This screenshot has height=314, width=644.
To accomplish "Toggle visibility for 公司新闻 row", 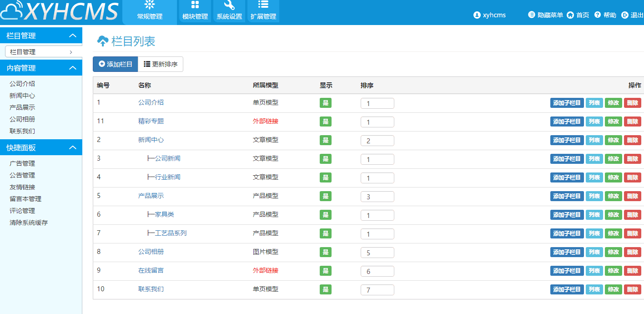I will (x=325, y=159).
